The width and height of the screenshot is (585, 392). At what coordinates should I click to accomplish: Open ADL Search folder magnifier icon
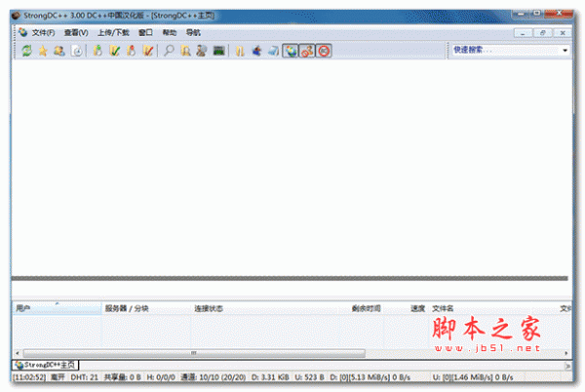coord(185,51)
